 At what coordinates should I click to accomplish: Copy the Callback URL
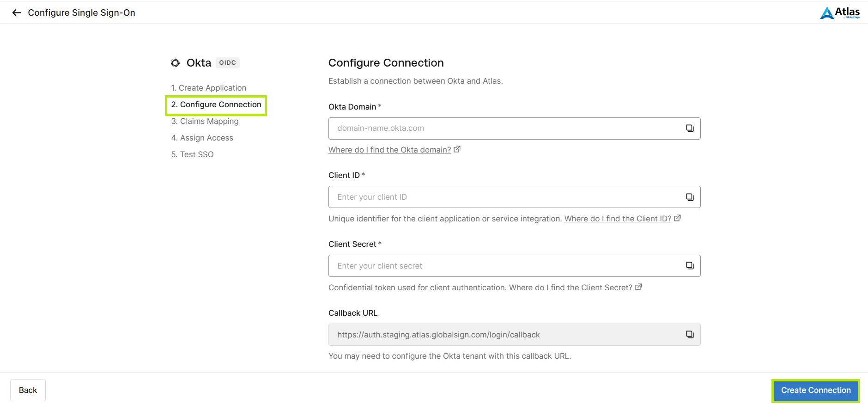[x=690, y=335]
